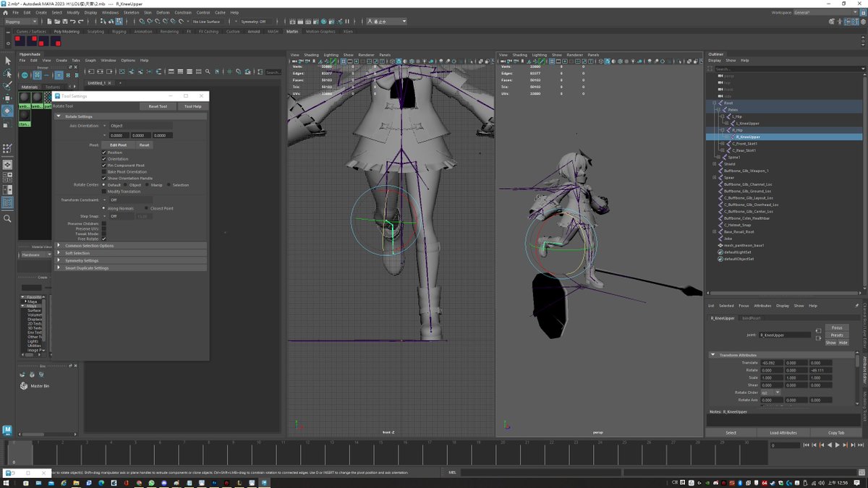The width and height of the screenshot is (868, 488).
Task: Click the Copy Tab button
Action: pos(836,432)
